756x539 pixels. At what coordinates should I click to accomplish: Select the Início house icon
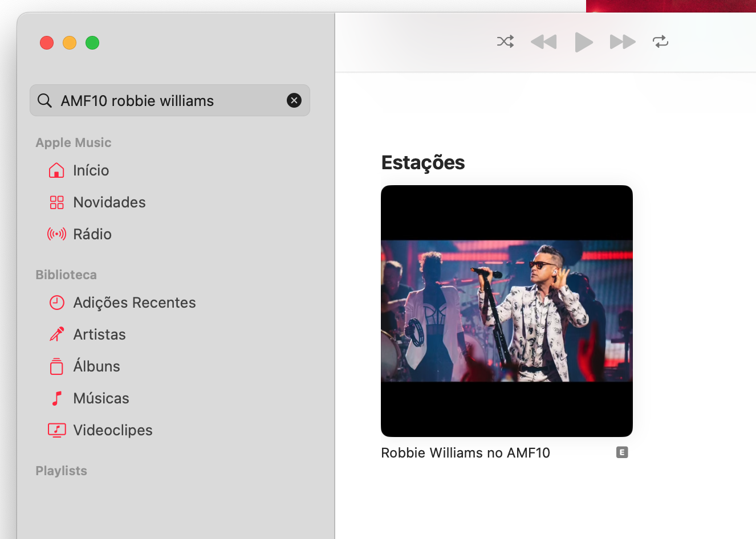coord(56,170)
